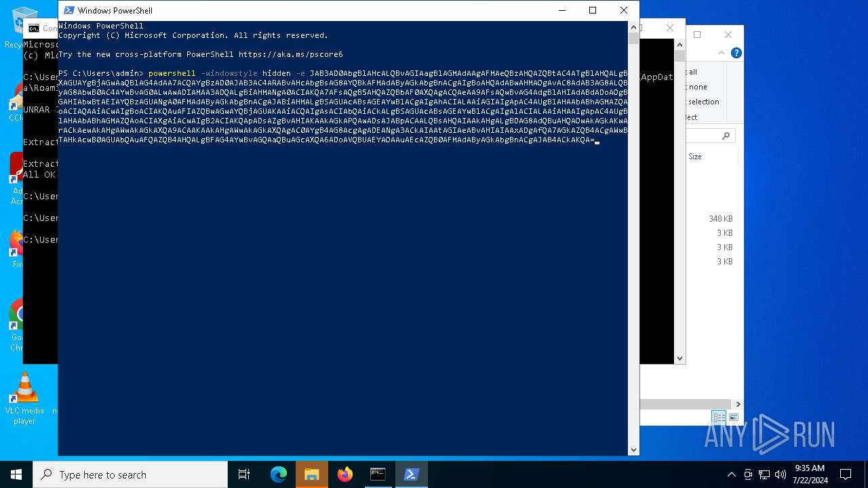Select the PowerShell taskbar button
The image size is (868, 488).
click(x=411, y=474)
